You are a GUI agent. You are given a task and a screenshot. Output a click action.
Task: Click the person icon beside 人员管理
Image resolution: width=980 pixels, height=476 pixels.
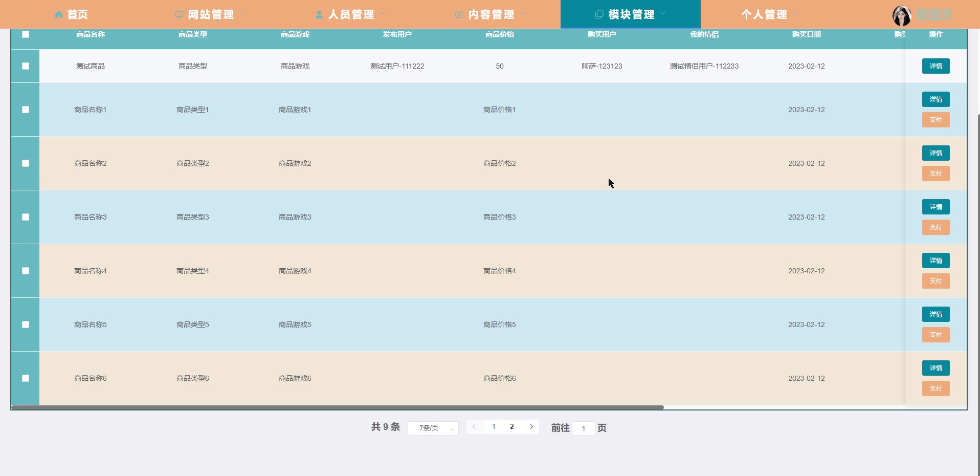[x=319, y=15]
